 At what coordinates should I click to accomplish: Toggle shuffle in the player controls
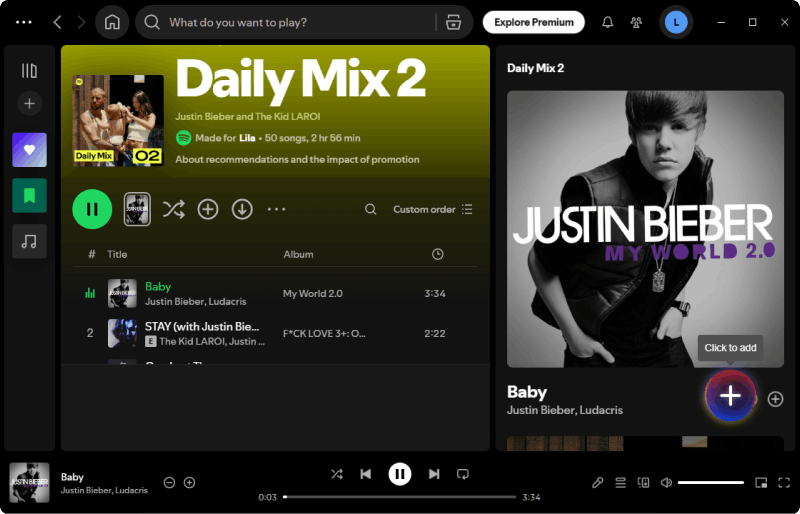click(337, 474)
